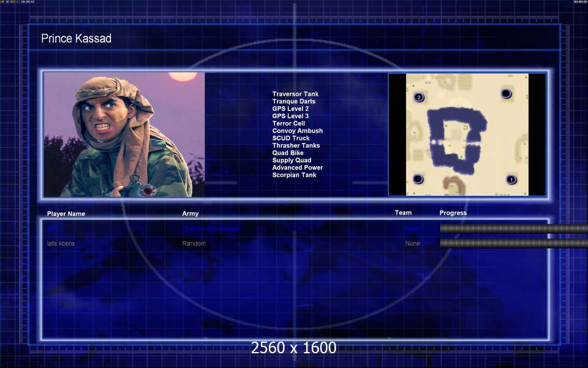588x368 pixels.
Task: Select the Supply Quad entry
Action: click(x=292, y=160)
